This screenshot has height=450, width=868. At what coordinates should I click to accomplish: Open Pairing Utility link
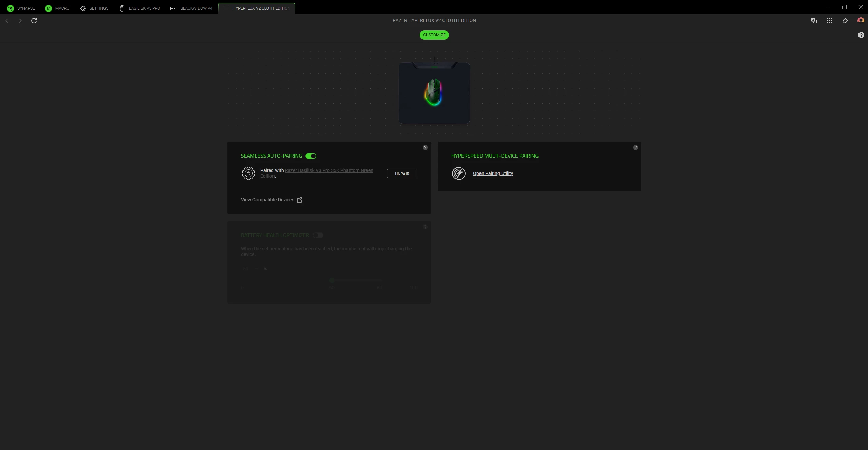pyautogui.click(x=493, y=173)
